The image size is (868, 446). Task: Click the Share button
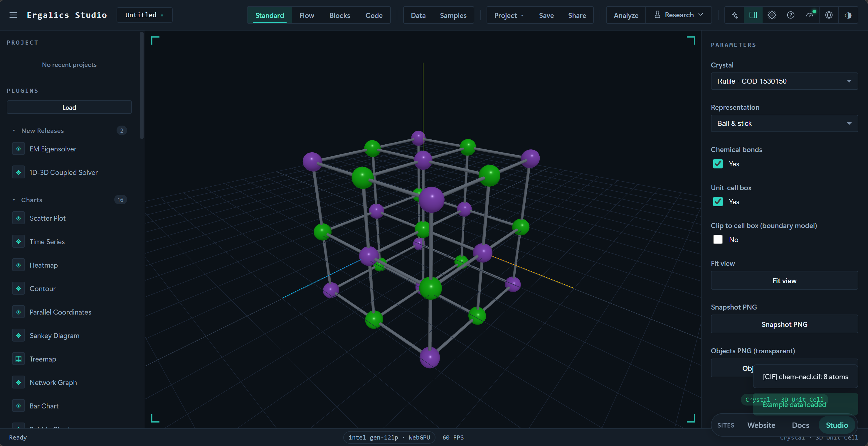pyautogui.click(x=577, y=16)
